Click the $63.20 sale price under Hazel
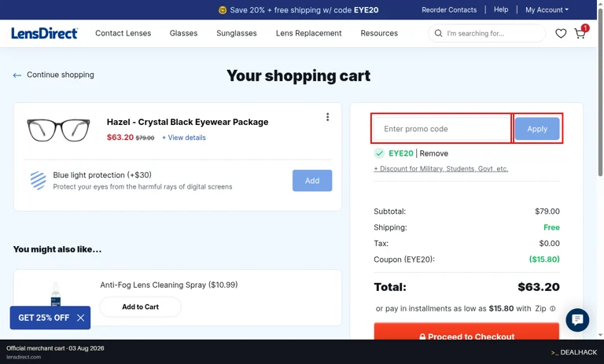Viewport: 604px width, 364px height. [120, 137]
